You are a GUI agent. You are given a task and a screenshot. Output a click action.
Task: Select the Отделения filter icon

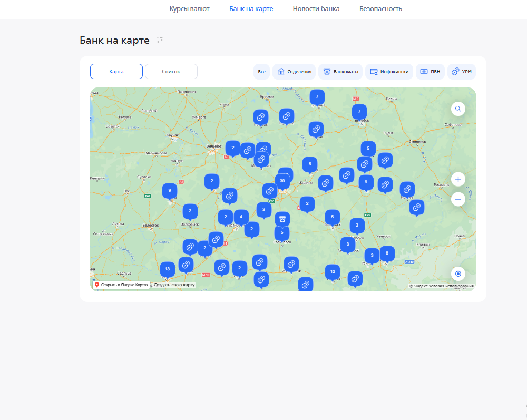click(281, 72)
